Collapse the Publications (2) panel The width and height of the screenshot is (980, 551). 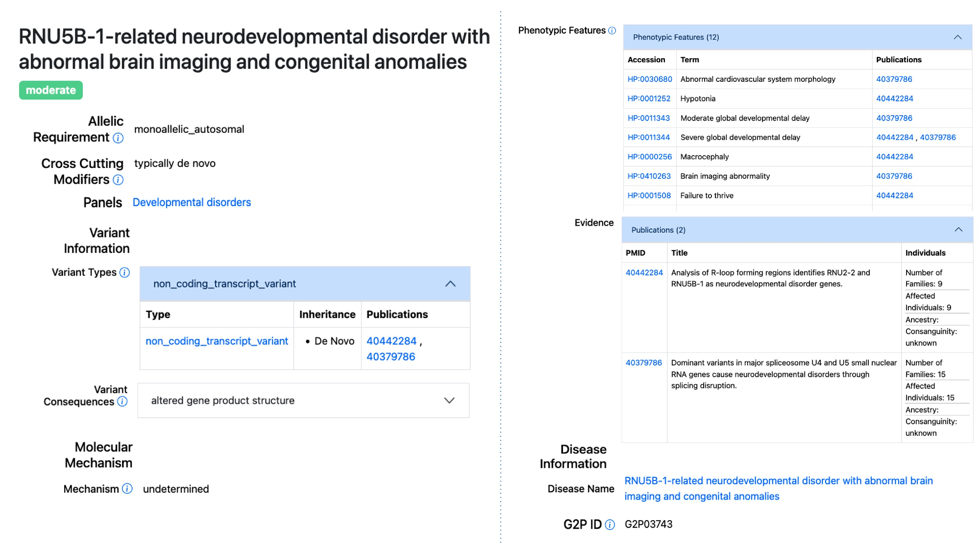coord(958,230)
